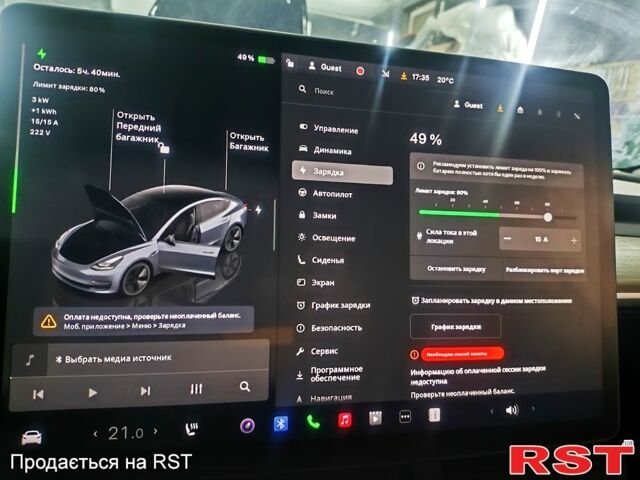The height and width of the screenshot is (480, 640).
Task: Open the Bluetooth app icon
Action: tap(281, 423)
